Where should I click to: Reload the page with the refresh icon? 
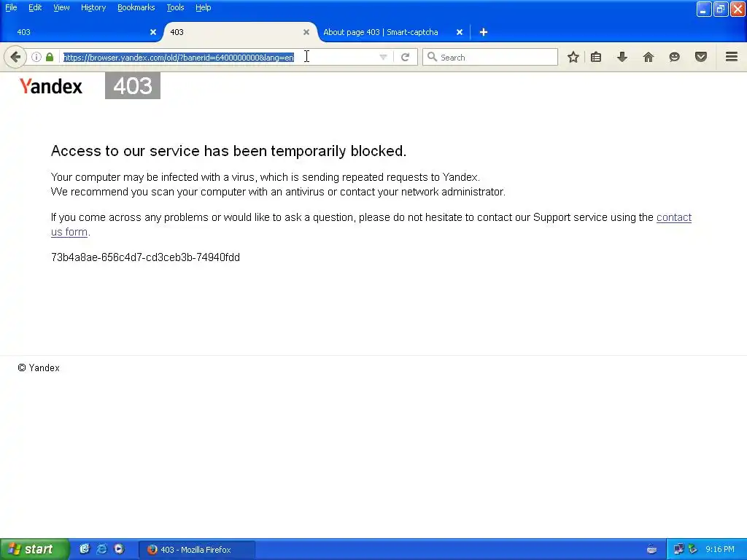pos(406,57)
